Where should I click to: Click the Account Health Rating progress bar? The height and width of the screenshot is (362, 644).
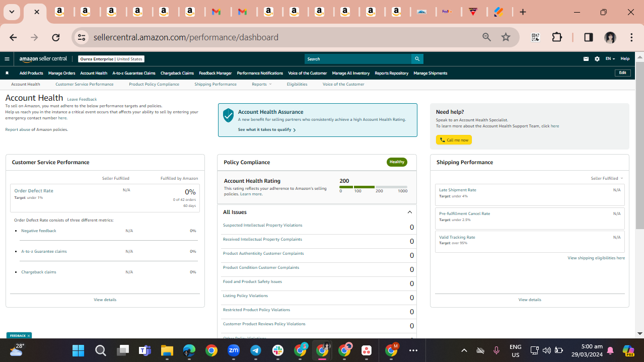pos(374,187)
